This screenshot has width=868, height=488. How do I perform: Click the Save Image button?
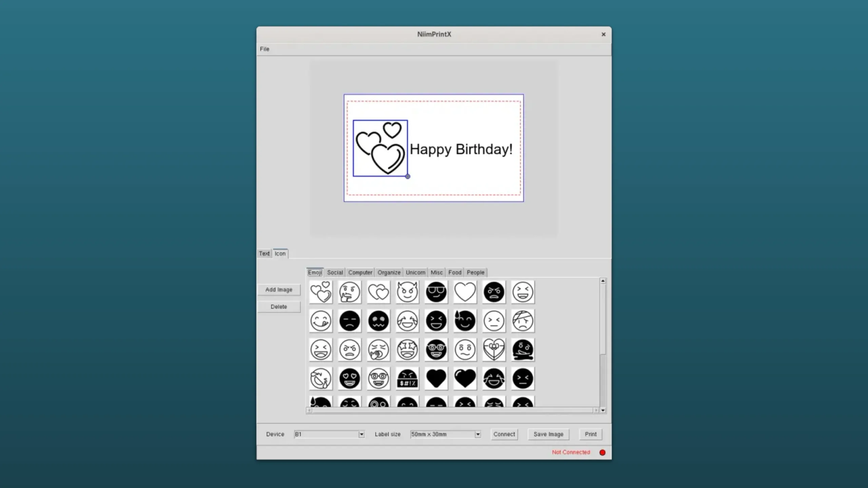(548, 434)
